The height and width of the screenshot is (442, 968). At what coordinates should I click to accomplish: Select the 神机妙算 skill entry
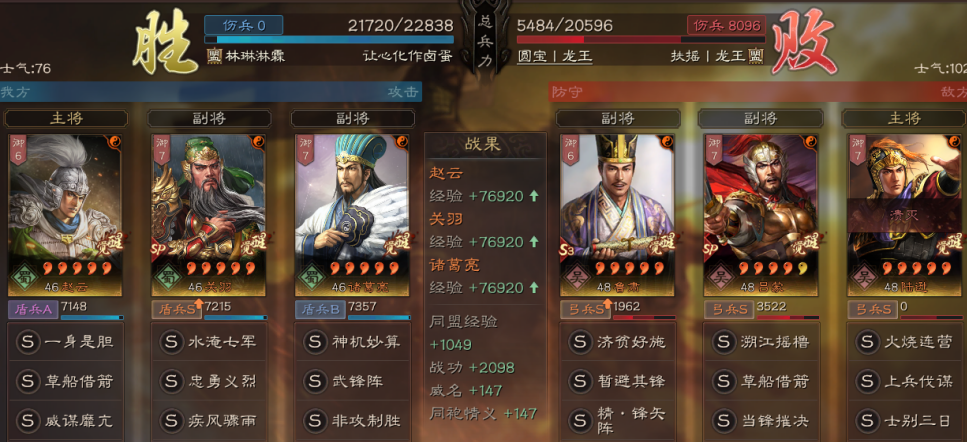(353, 341)
